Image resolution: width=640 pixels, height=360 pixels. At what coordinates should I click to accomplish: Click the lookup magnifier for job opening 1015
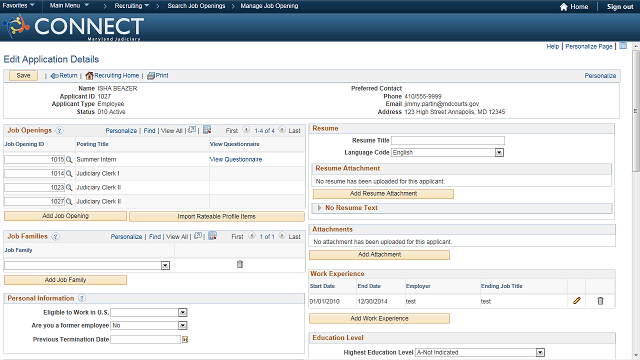[x=69, y=160]
